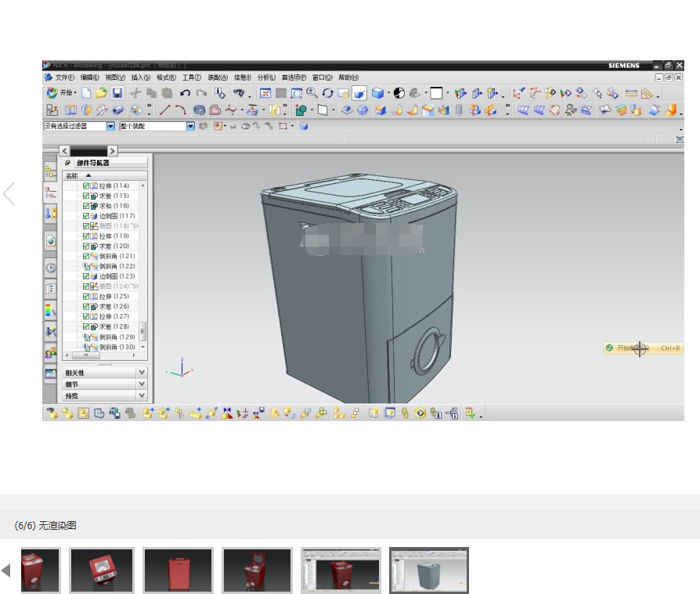
Task: Open the 装配(A) menu
Action: [x=218, y=77]
